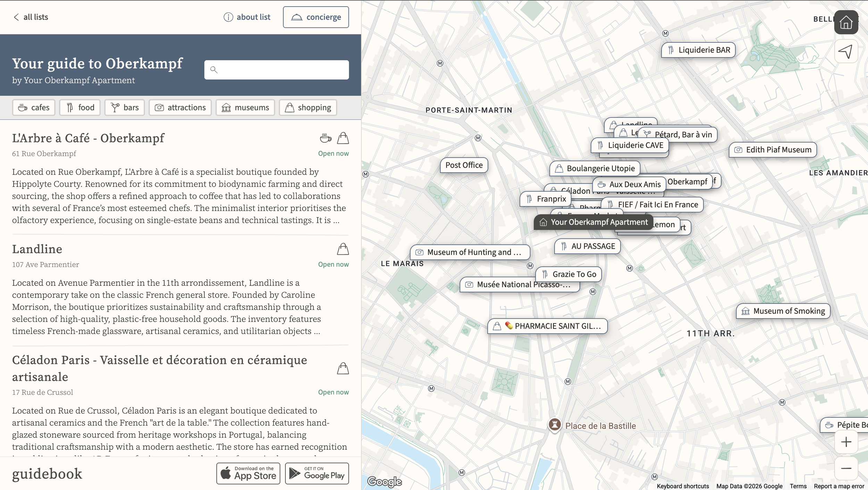This screenshot has width=868, height=490.
Task: Click the location arrow icon
Action: coord(846,52)
